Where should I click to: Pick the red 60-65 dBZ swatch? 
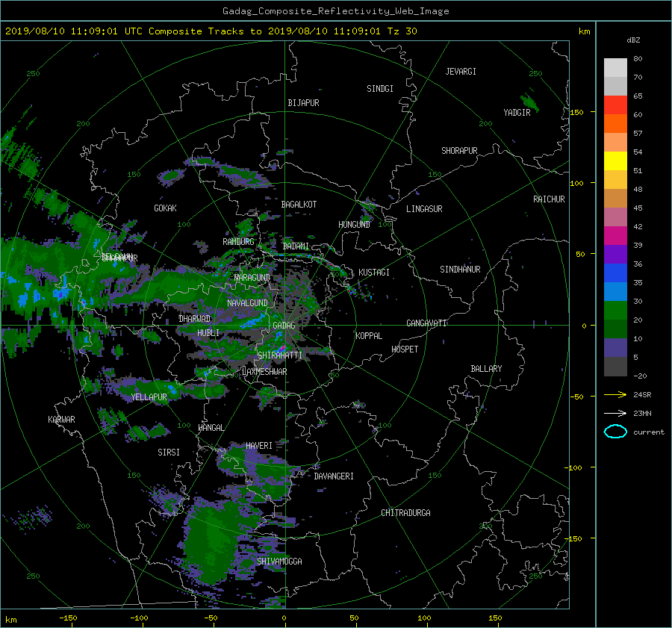coord(615,105)
